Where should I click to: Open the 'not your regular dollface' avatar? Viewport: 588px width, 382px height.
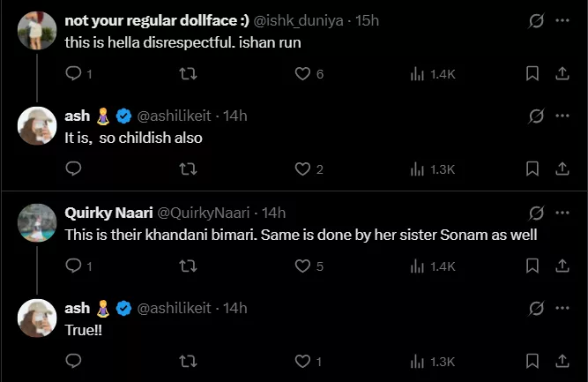[38, 32]
